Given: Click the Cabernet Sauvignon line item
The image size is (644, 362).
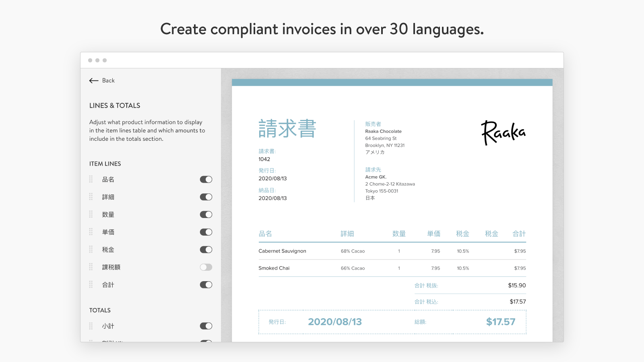Looking at the screenshot, I should coord(282,251).
